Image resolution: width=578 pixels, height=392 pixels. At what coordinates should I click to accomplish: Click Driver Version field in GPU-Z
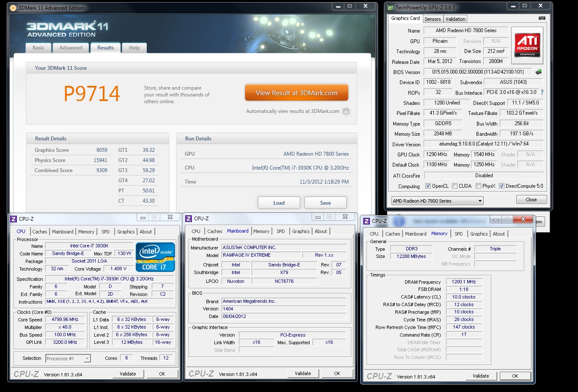[484, 144]
